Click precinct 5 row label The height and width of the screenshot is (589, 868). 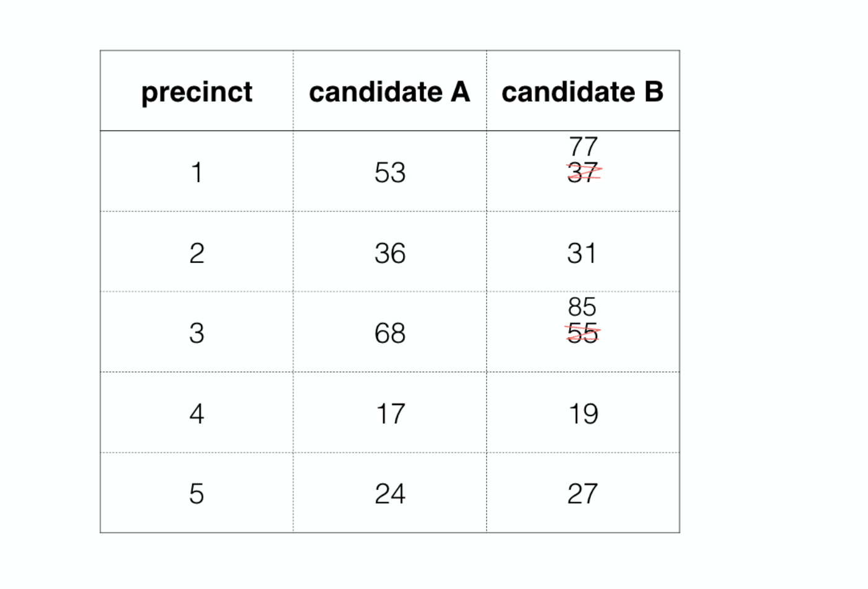[x=197, y=494]
